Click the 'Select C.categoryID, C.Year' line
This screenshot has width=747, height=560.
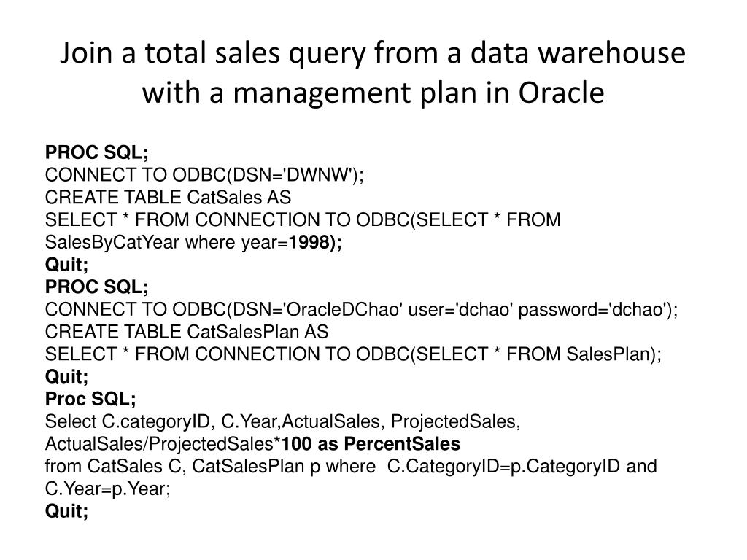(x=283, y=421)
